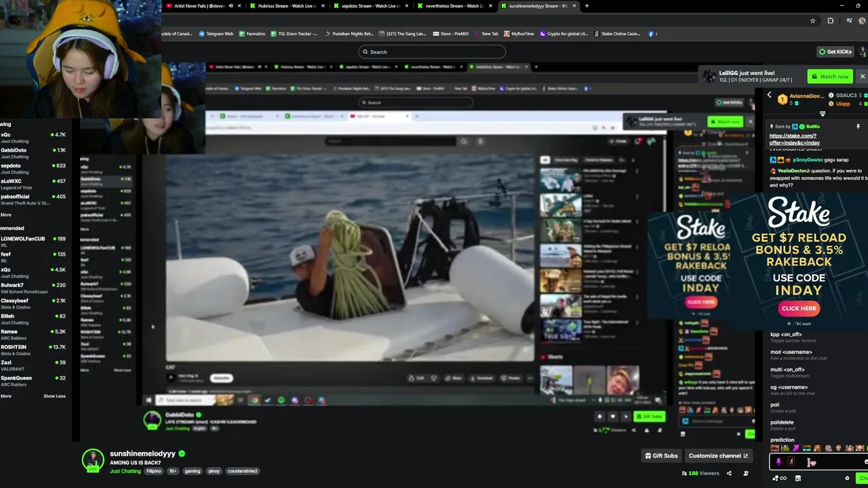Open Classybeef Slots & Casino channel
868x488 pixels.
coord(34,304)
